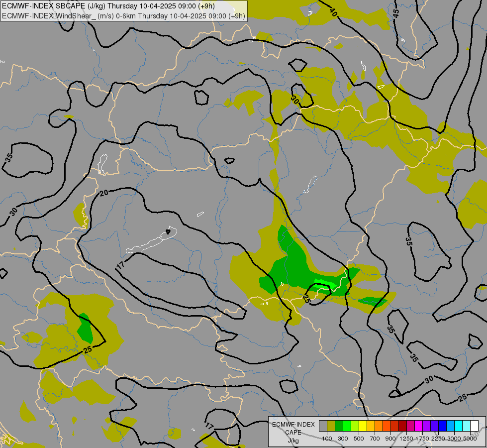Click the SBCAPE title line at top
The width and height of the screenshot is (487, 448).
(108, 6)
